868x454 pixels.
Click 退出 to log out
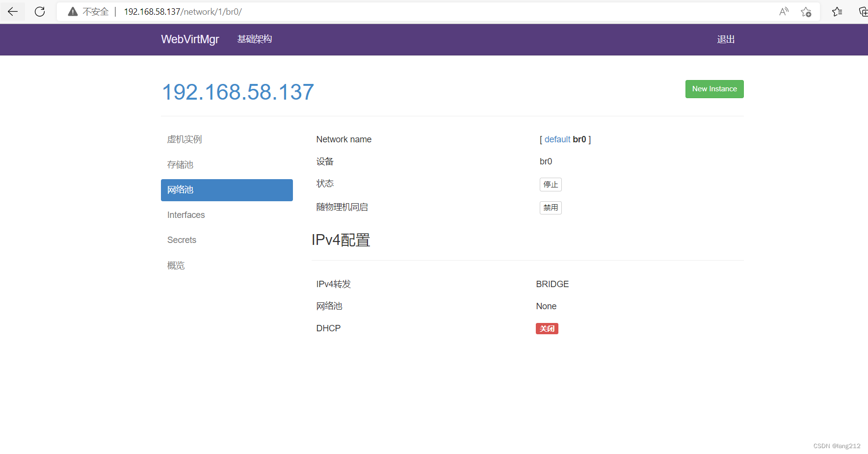726,39
